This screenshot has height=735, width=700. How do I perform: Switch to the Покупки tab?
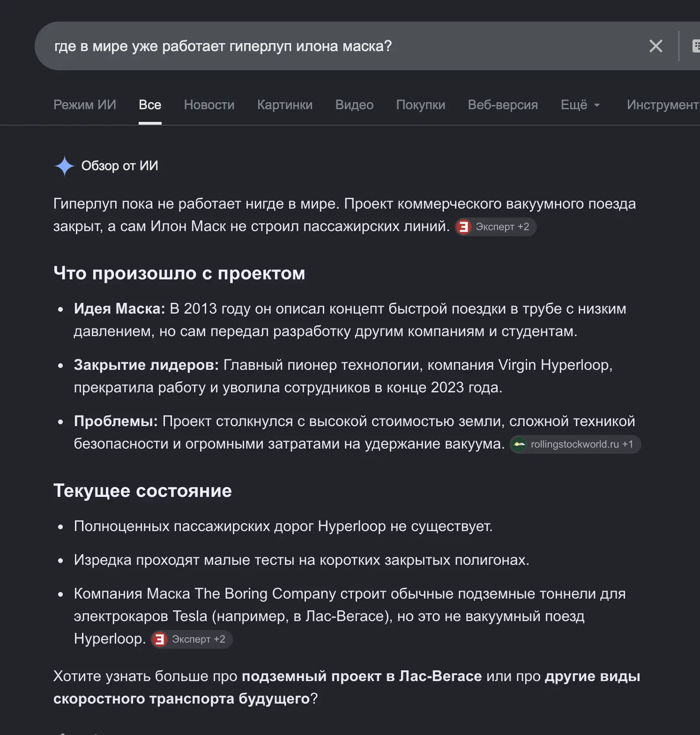click(x=421, y=105)
